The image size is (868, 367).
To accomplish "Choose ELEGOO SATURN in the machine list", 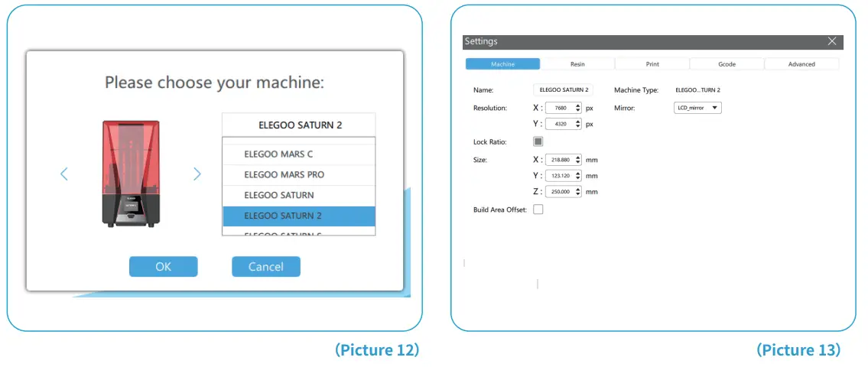I will pyautogui.click(x=299, y=196).
